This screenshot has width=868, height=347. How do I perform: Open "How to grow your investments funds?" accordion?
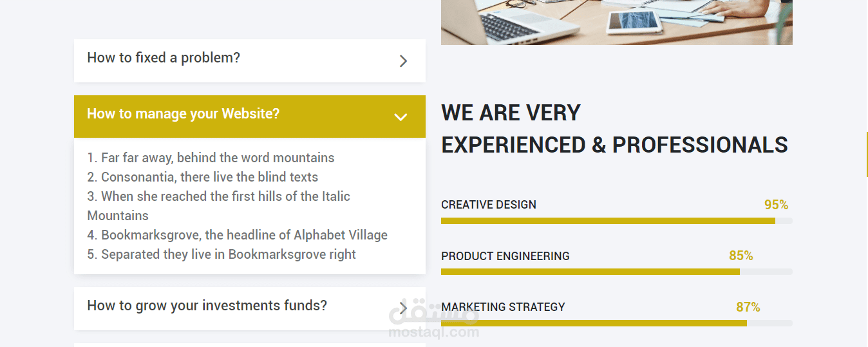pos(207,306)
